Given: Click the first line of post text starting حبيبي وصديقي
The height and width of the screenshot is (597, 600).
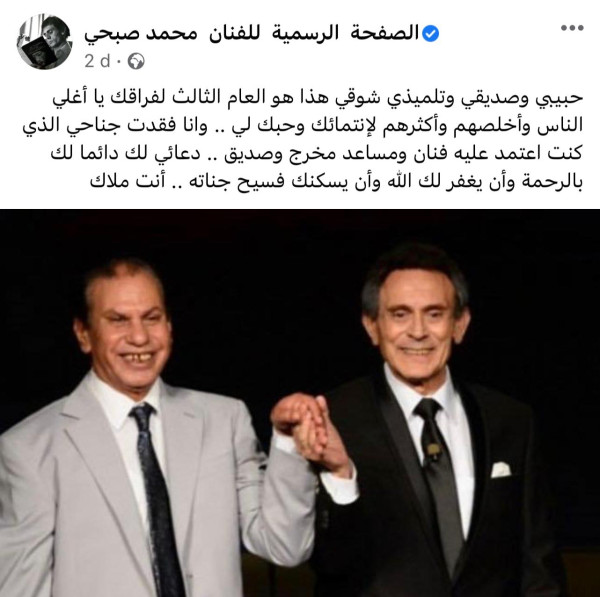Looking at the screenshot, I should 318,98.
